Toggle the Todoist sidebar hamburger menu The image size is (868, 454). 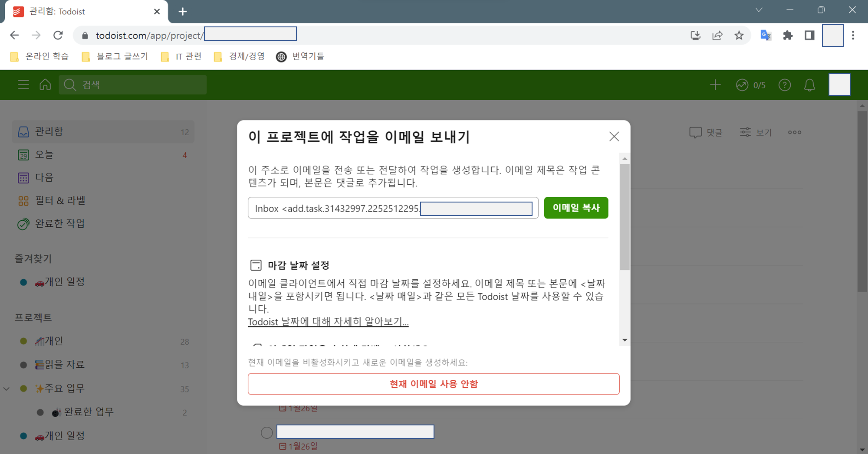[x=23, y=85]
